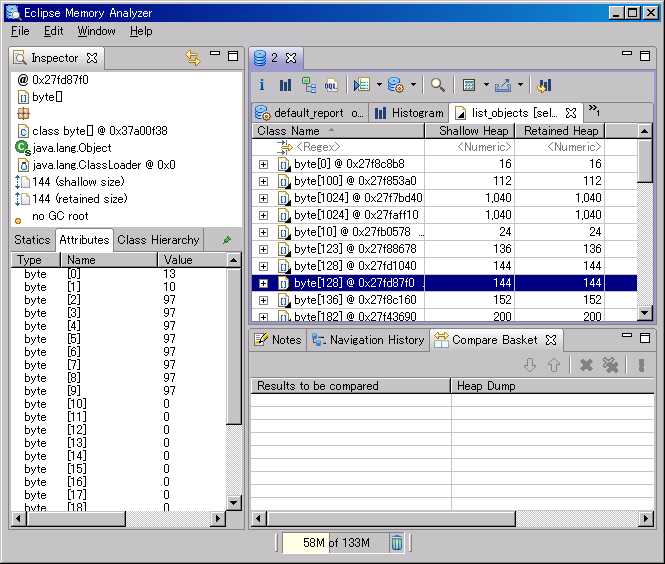Click Compare Basket horizontal scroll right arrow
665x564 pixels.
(645, 518)
